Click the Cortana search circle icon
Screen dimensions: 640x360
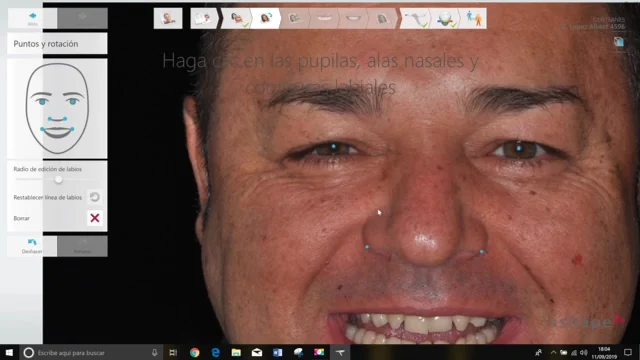coord(28,353)
